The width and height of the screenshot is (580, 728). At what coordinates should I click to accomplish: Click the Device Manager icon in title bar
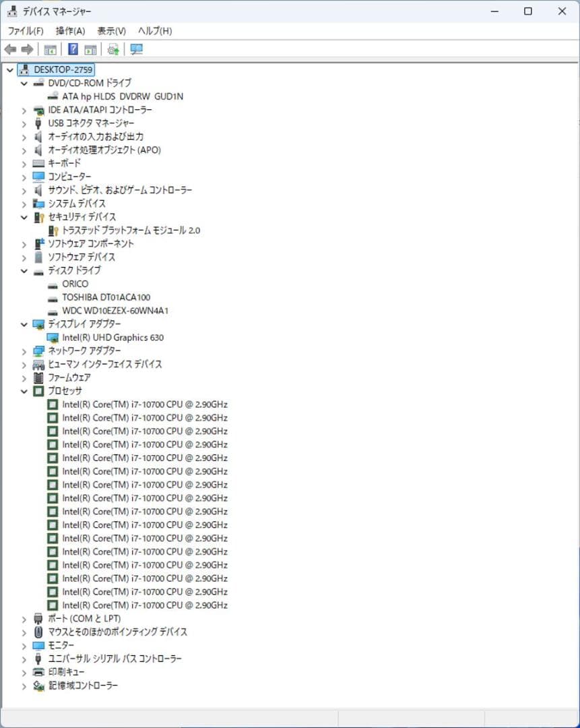[x=13, y=11]
